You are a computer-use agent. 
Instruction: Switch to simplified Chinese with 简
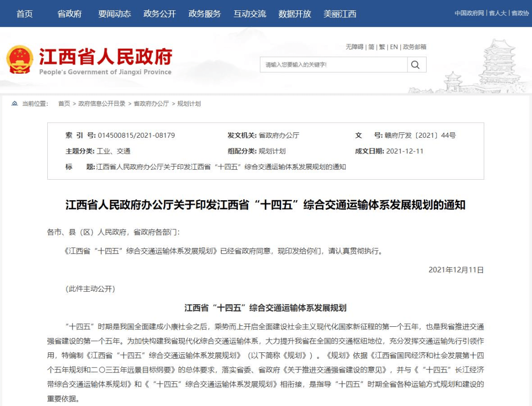tap(372, 47)
